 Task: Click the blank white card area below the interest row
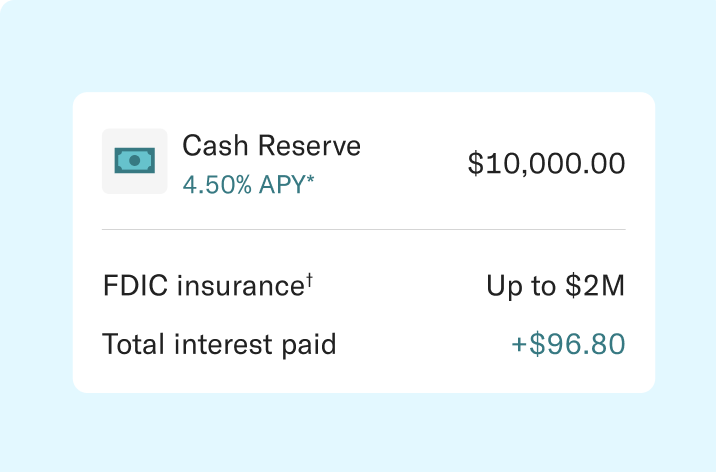363,378
